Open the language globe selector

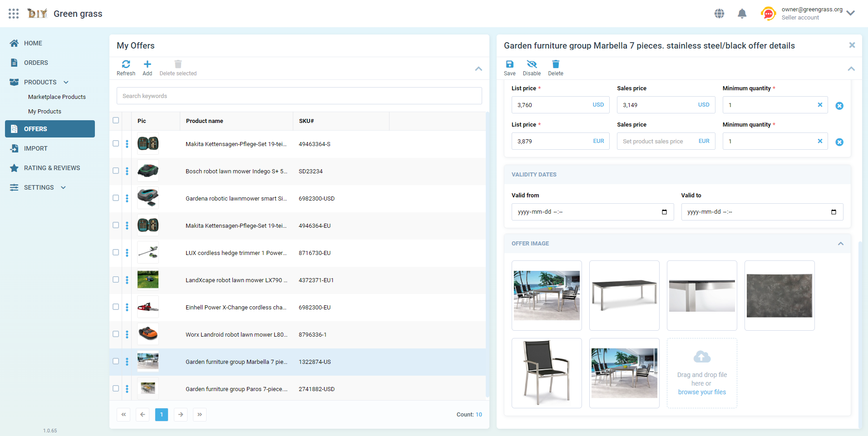[x=719, y=14]
